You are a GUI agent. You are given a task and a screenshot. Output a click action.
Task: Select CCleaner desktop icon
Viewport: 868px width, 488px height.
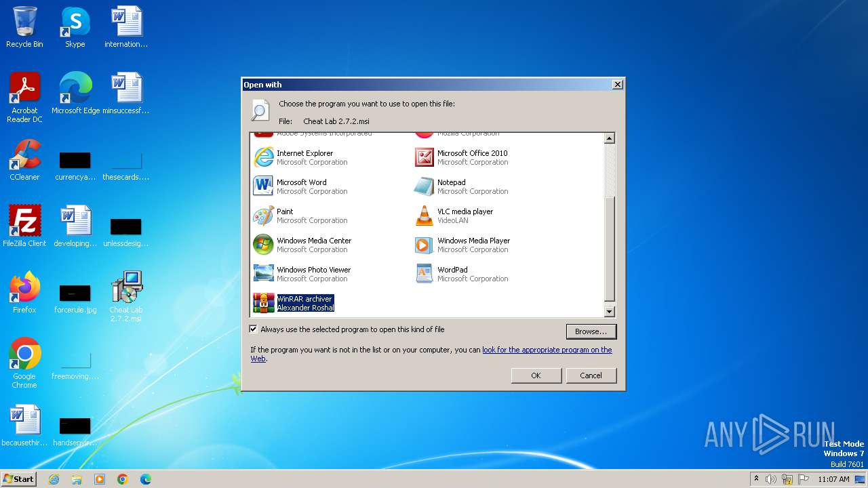24,160
